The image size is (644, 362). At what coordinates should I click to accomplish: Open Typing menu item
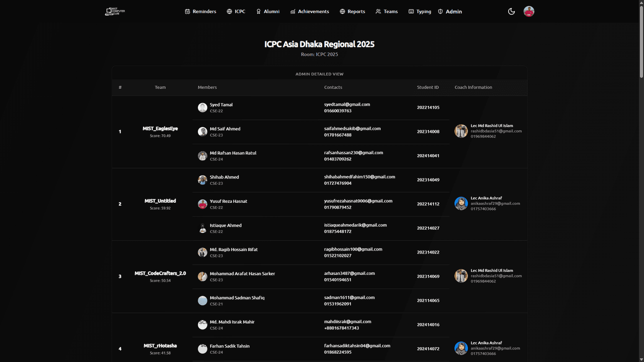point(420,11)
